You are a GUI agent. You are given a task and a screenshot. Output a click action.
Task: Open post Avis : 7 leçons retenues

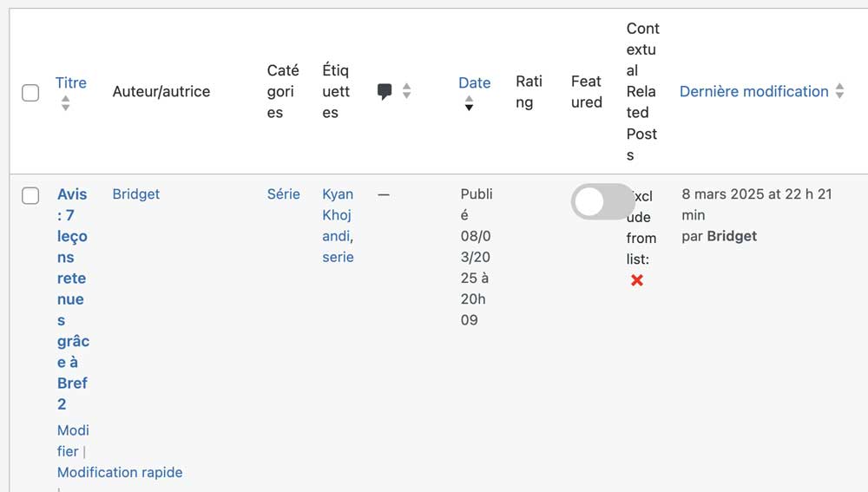[73, 298]
